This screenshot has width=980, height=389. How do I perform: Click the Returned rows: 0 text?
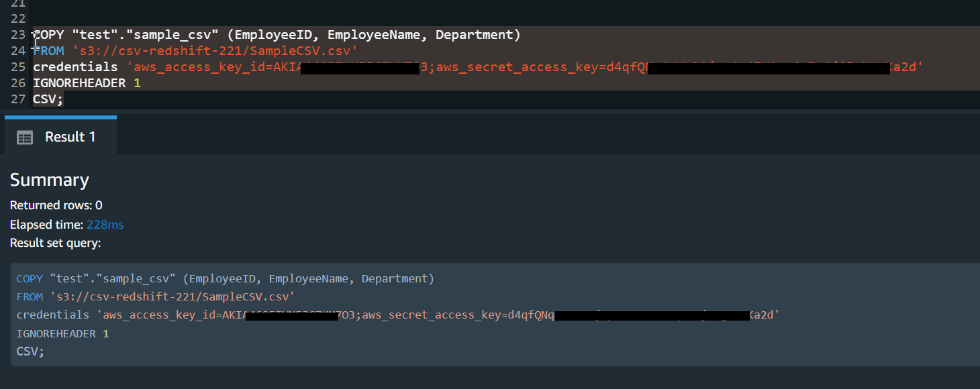coord(56,205)
